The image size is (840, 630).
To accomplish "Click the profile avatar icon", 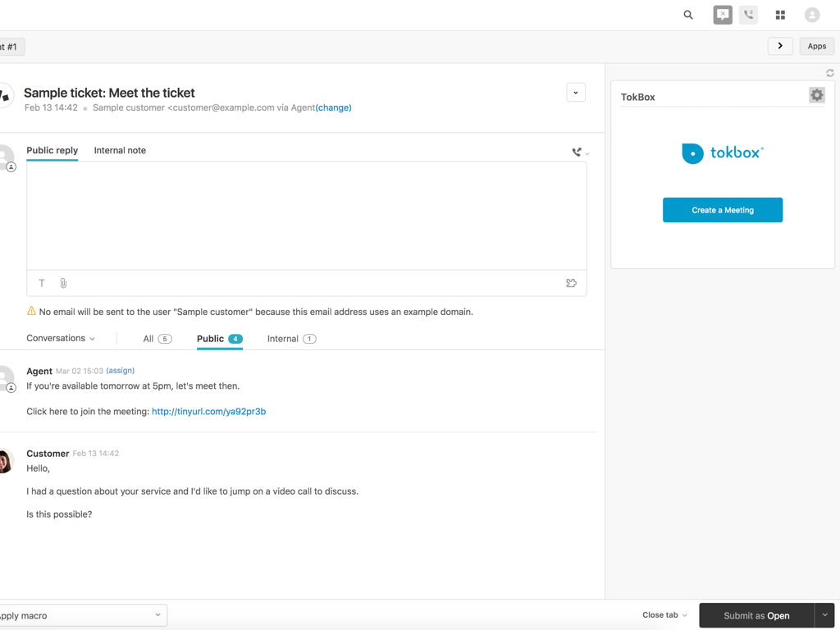I will click(811, 14).
